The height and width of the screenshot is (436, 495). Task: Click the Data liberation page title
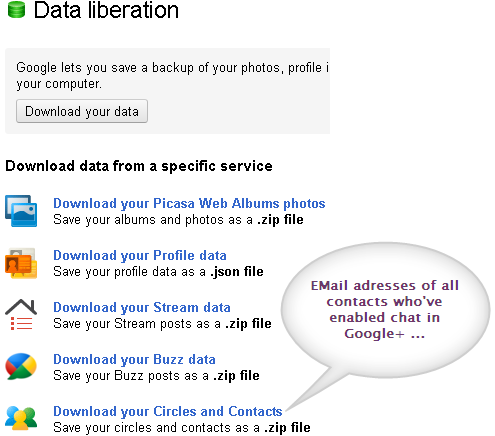[106, 10]
